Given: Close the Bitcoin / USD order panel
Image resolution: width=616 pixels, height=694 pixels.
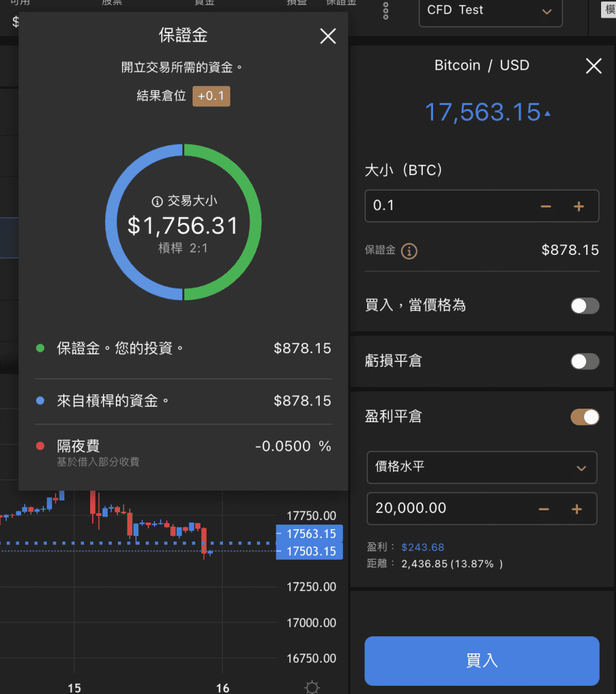Looking at the screenshot, I should (593, 66).
